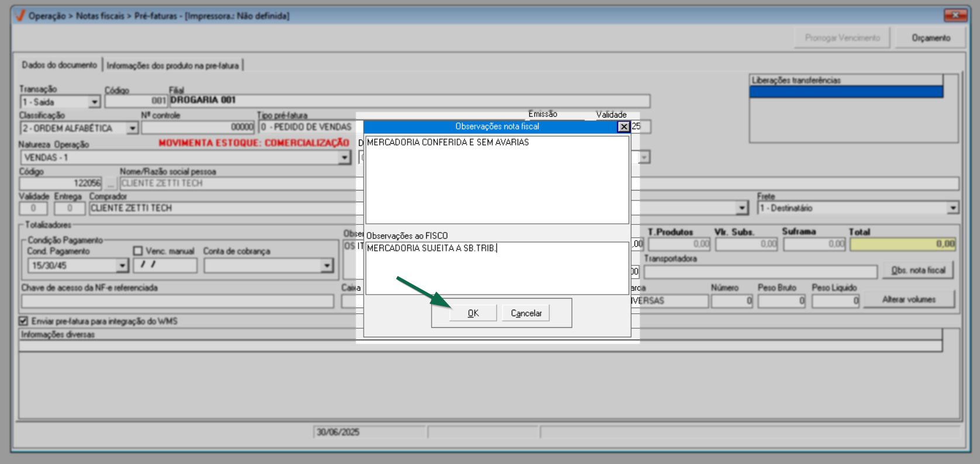Expand the Conta de cobrança dropdown
This screenshot has height=464, width=980.
click(327, 265)
